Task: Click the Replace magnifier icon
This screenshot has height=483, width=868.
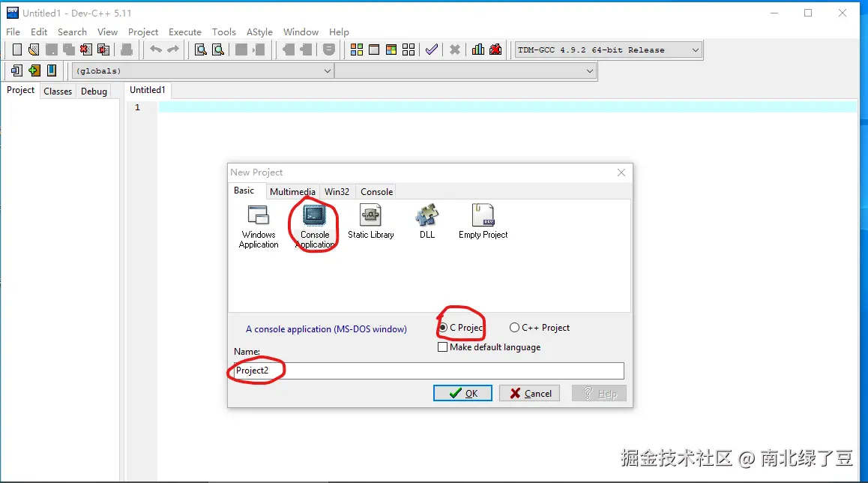Action: pyautogui.click(x=218, y=49)
